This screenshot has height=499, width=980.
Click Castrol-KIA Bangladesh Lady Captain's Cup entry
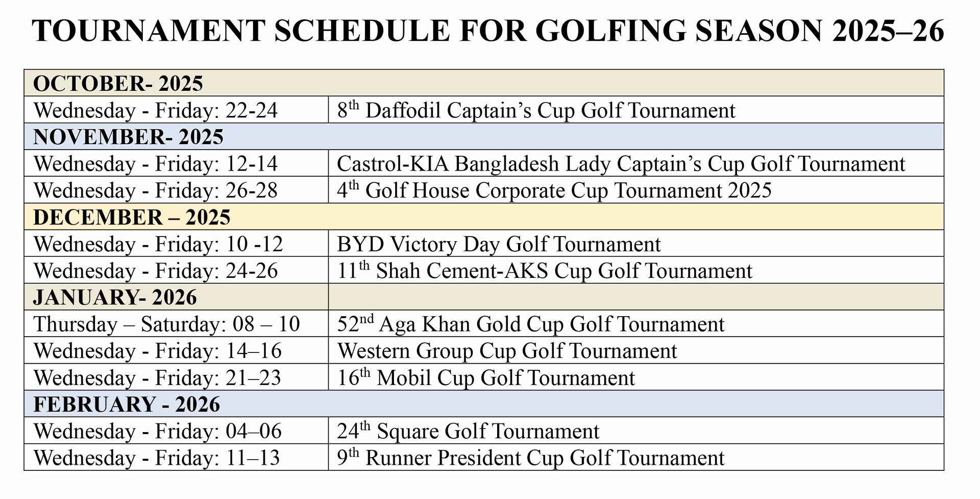[x=621, y=164]
